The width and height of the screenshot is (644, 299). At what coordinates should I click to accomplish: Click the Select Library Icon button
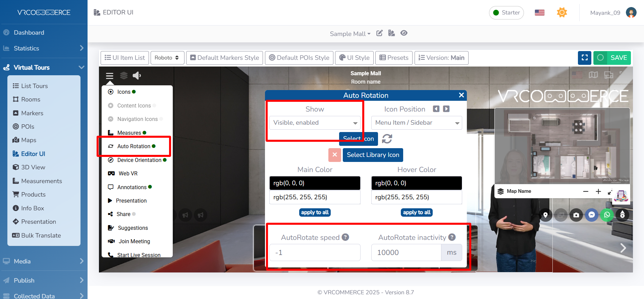click(x=373, y=155)
